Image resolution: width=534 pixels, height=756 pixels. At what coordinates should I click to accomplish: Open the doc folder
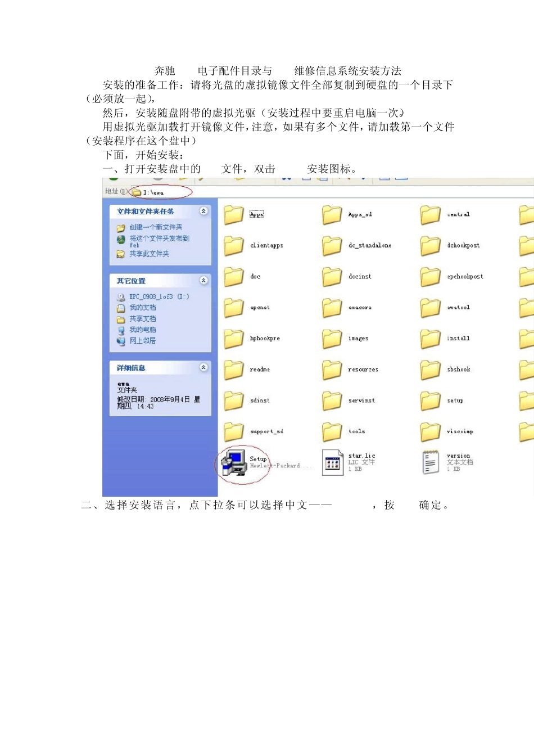pyautogui.click(x=242, y=277)
